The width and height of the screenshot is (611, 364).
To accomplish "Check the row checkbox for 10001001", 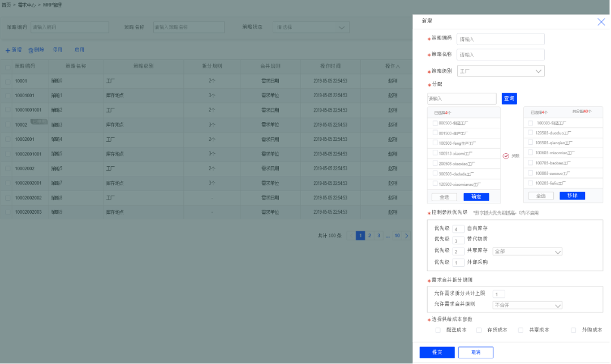I will [8, 96].
